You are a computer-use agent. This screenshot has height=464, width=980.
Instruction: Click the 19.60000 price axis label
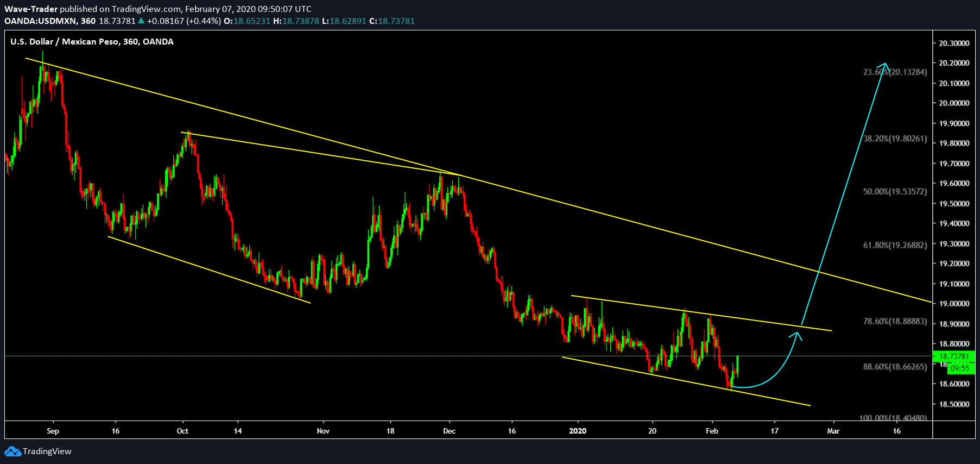click(954, 184)
